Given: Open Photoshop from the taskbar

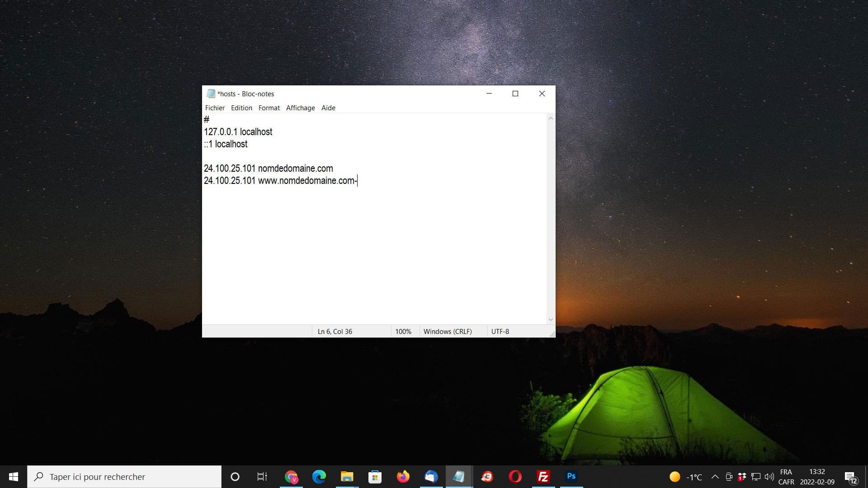Looking at the screenshot, I should coord(571,477).
